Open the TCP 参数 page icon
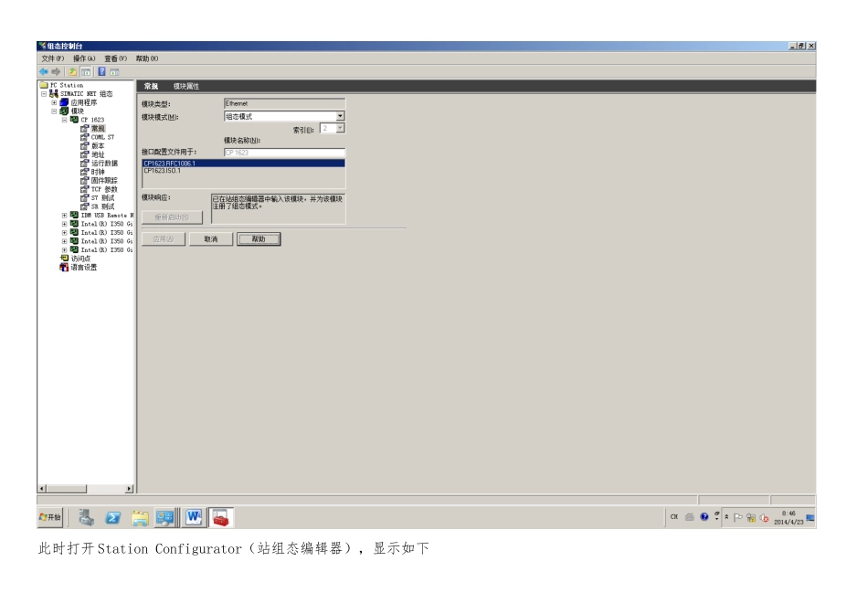 pyautogui.click(x=84, y=189)
